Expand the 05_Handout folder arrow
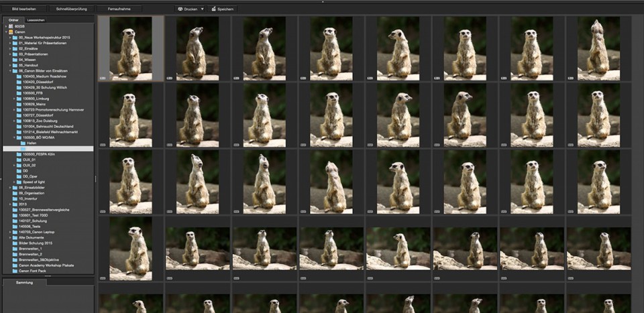644x313 pixels. tap(10, 65)
